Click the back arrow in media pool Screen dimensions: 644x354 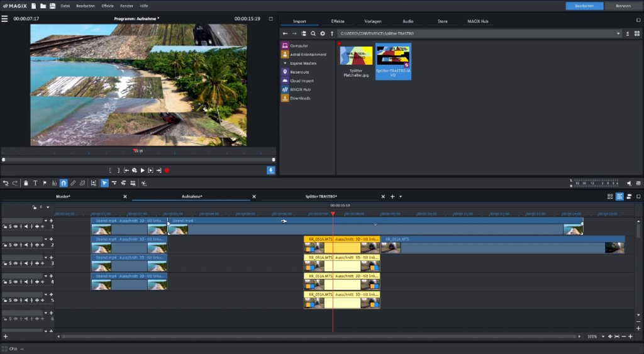point(285,34)
